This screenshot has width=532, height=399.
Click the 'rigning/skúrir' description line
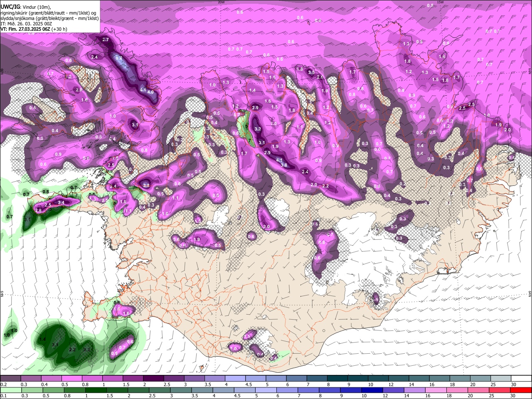49,13
